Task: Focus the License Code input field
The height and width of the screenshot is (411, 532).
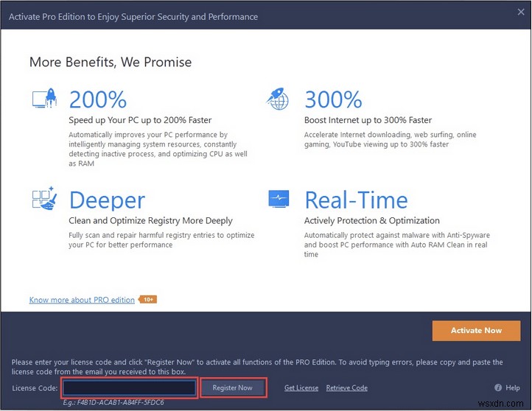Action: click(130, 387)
